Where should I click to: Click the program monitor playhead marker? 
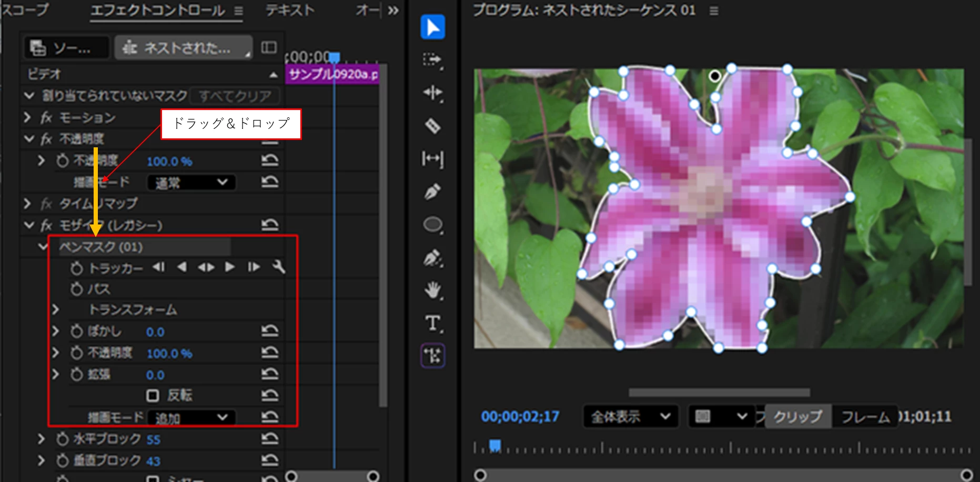495,446
